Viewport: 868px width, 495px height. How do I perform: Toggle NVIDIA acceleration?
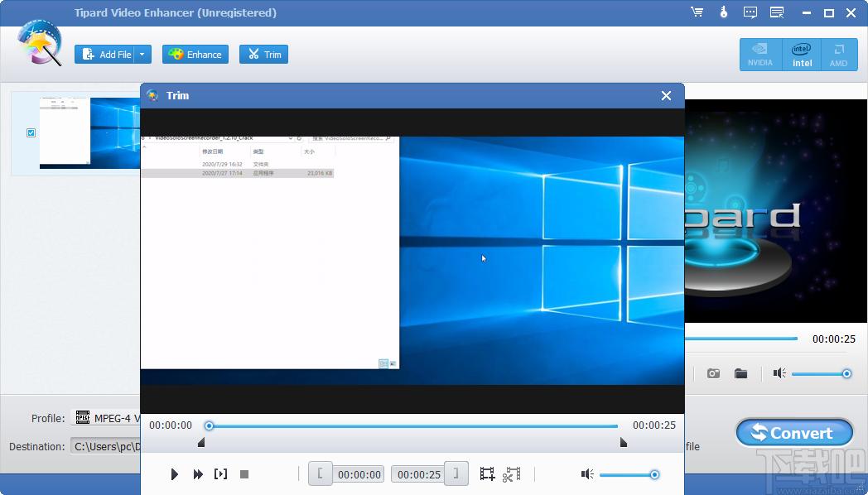tap(760, 55)
